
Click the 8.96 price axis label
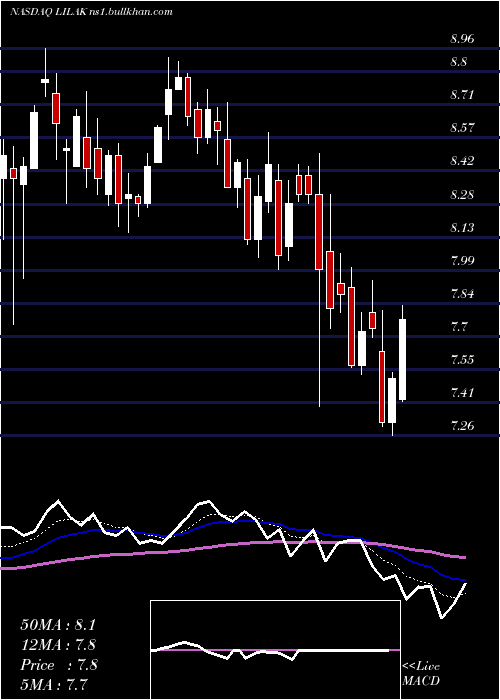click(462, 39)
